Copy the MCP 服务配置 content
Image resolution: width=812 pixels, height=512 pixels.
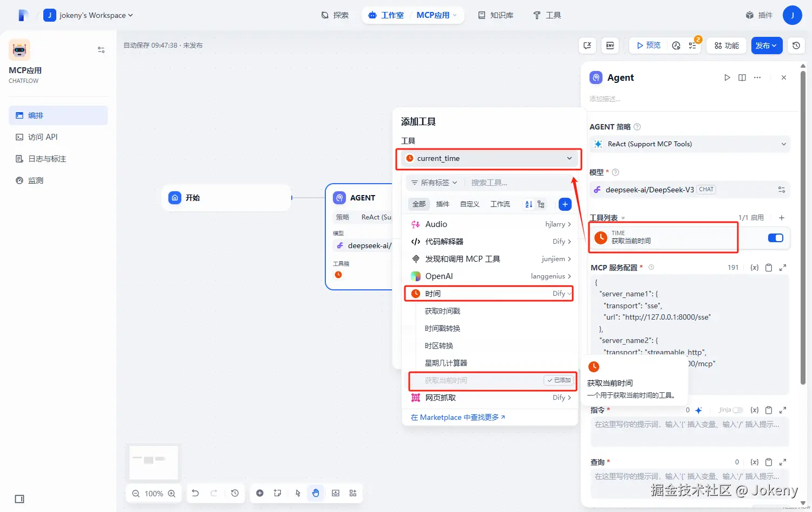[769, 268]
